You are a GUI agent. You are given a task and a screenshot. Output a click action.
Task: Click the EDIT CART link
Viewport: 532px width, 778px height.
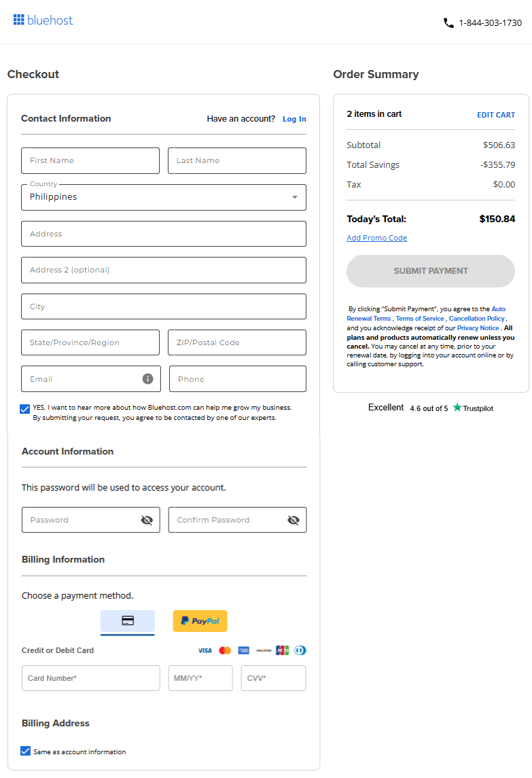(x=496, y=114)
